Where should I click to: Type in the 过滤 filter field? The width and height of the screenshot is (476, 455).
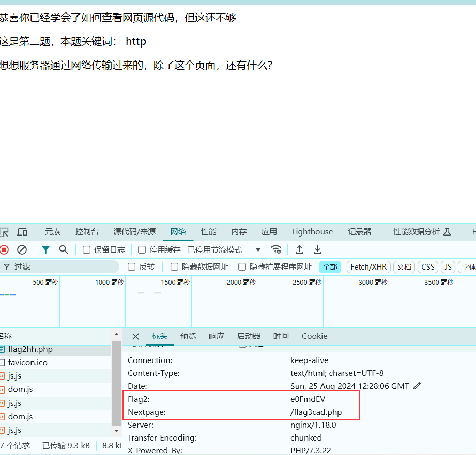click(62, 267)
